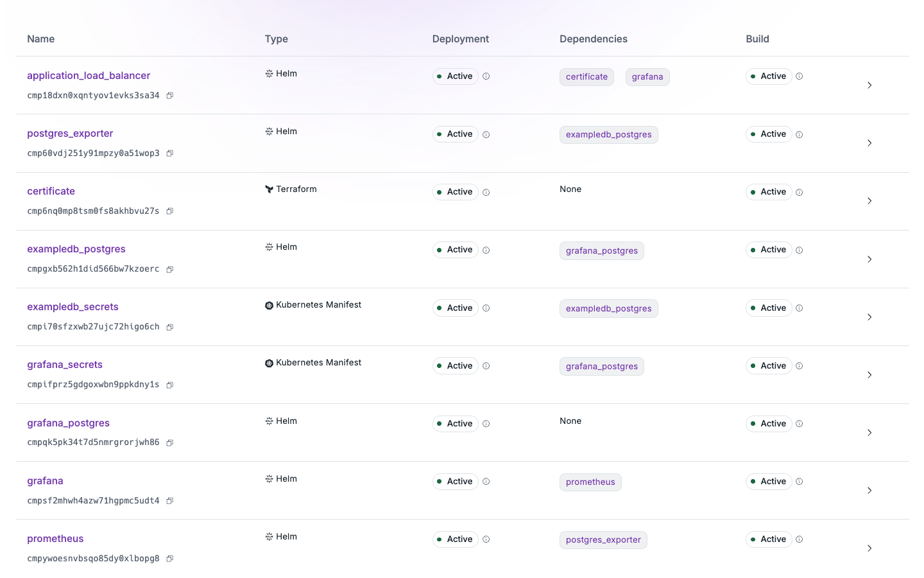Expand details for the prometheus row

(x=869, y=548)
